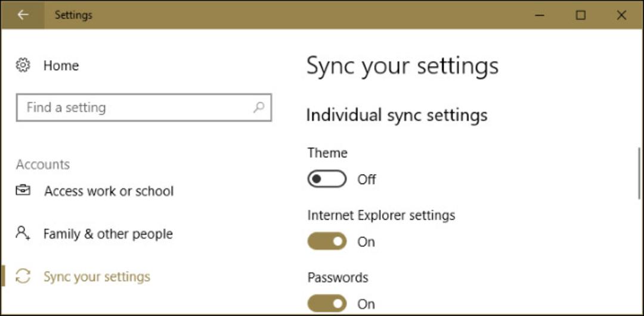The width and height of the screenshot is (644, 316).
Task: Click the briefcase icon for work or school
Action: (x=23, y=191)
